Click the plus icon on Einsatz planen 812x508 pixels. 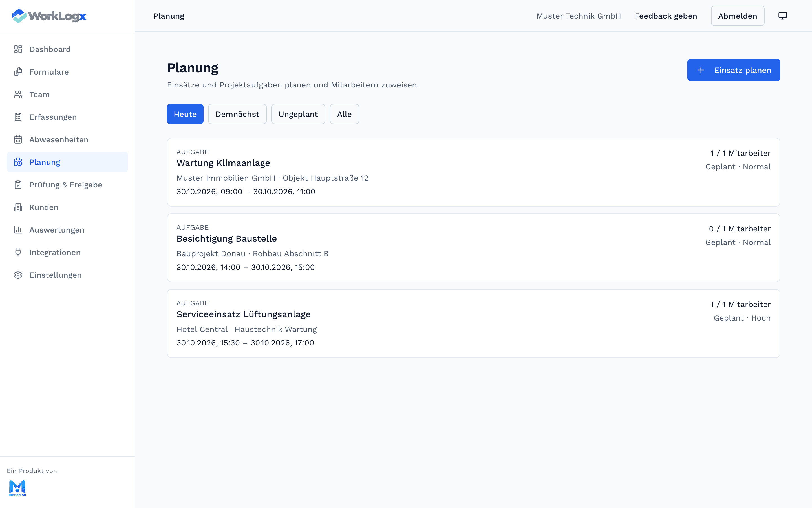click(701, 70)
